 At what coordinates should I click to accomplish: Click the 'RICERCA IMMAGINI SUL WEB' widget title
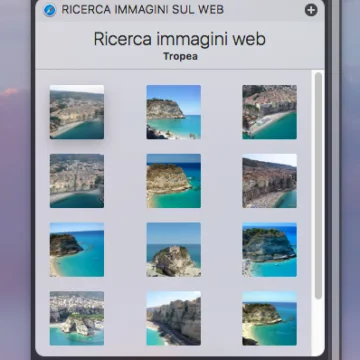coord(143,10)
